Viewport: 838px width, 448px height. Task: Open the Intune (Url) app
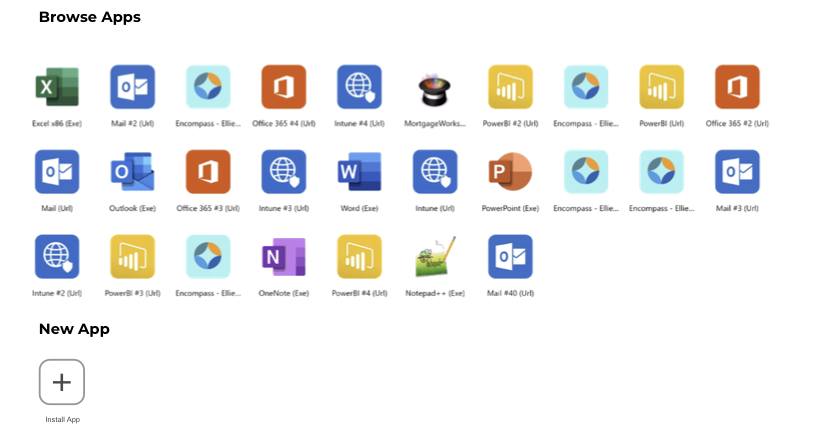tap(435, 172)
